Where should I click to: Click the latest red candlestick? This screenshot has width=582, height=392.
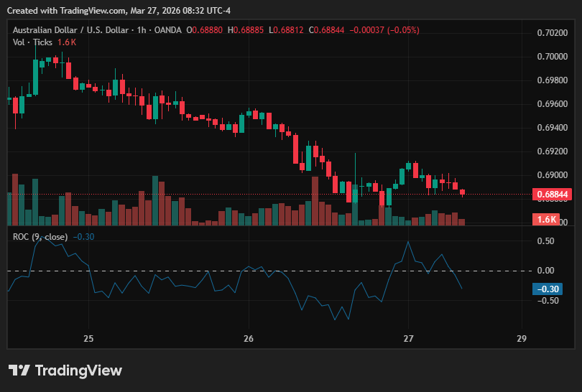(x=462, y=192)
